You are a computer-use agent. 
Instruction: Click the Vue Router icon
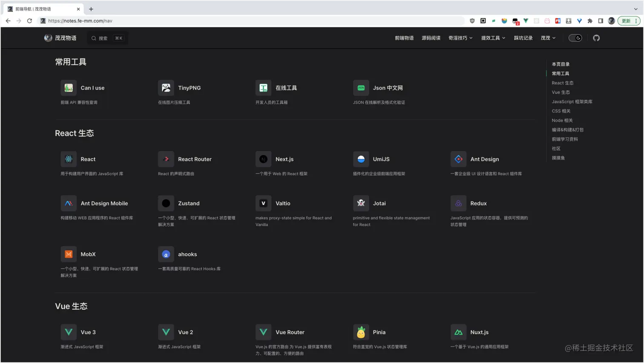[264, 332]
